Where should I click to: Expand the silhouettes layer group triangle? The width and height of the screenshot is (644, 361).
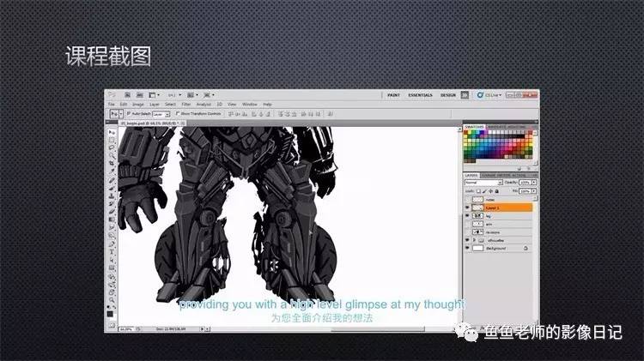[474, 240]
